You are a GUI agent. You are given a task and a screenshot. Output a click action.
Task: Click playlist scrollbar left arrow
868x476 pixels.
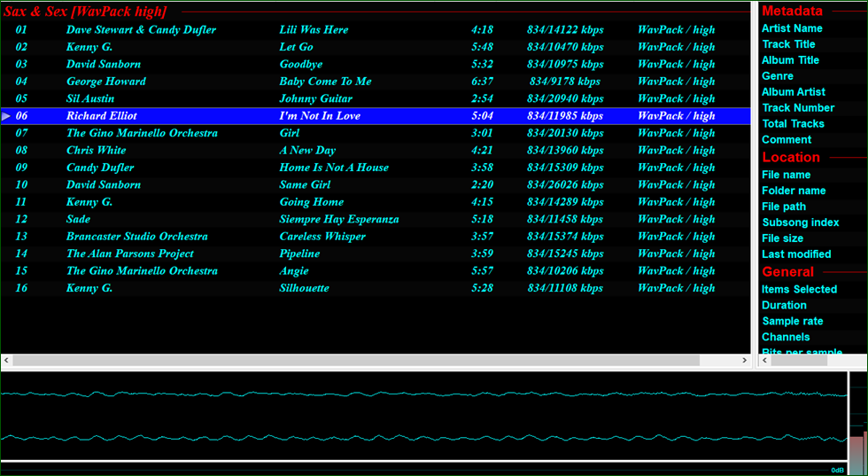pyautogui.click(x=6, y=361)
